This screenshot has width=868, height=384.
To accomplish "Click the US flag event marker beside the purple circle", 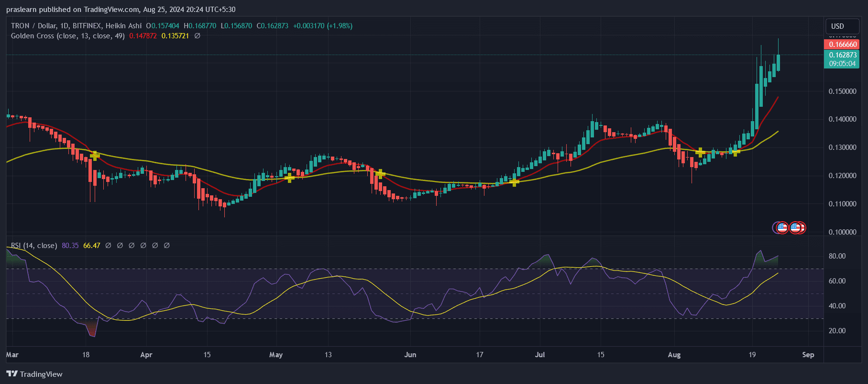I will click(782, 228).
